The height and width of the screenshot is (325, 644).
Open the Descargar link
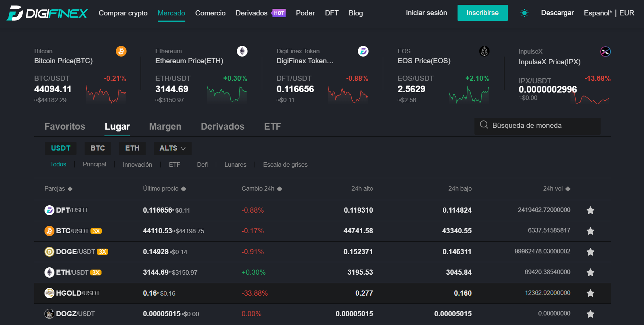point(557,13)
